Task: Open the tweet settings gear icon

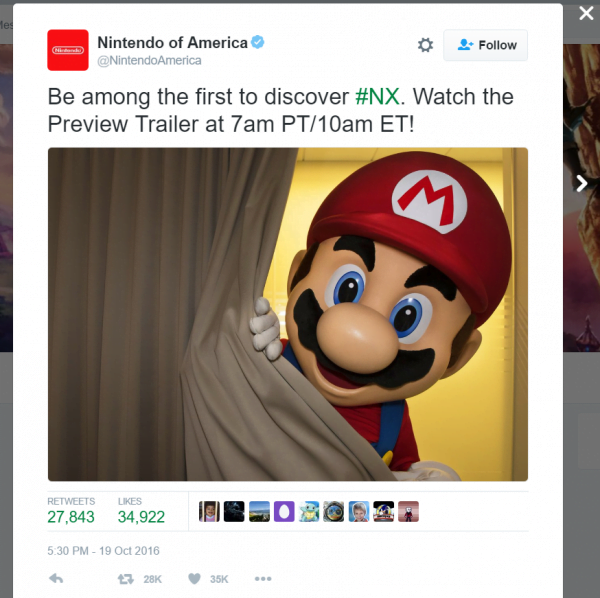Action: pyautogui.click(x=425, y=45)
